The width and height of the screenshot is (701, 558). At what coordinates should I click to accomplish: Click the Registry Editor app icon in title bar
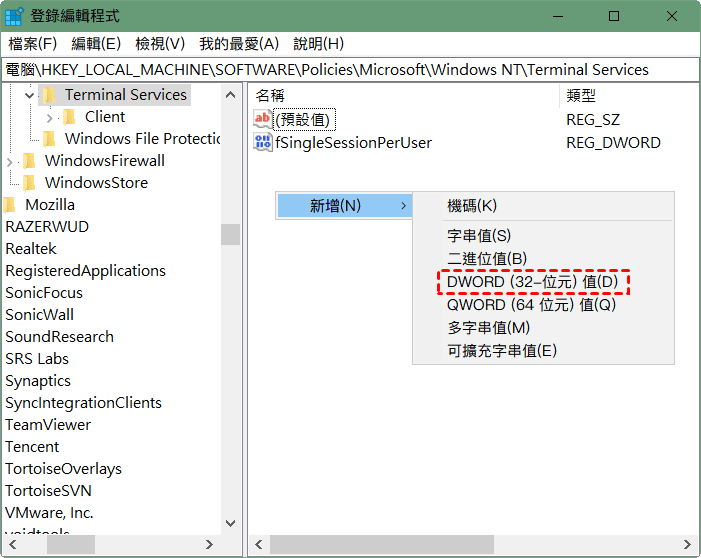point(13,16)
